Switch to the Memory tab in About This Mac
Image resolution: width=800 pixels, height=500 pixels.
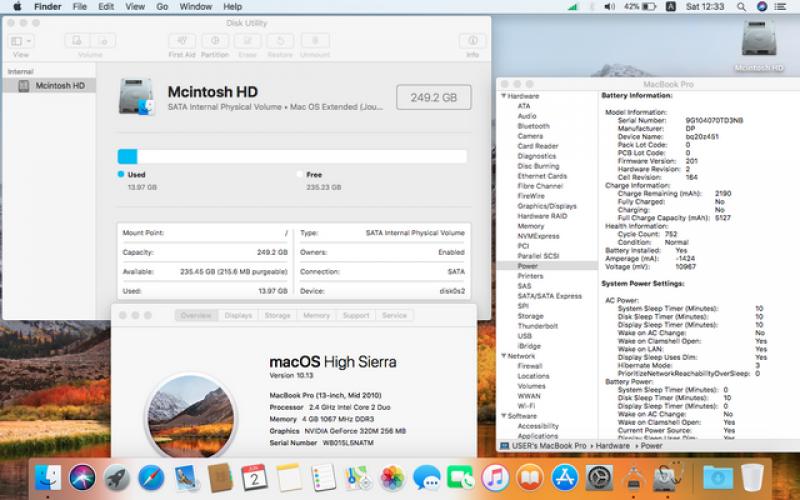click(x=316, y=315)
